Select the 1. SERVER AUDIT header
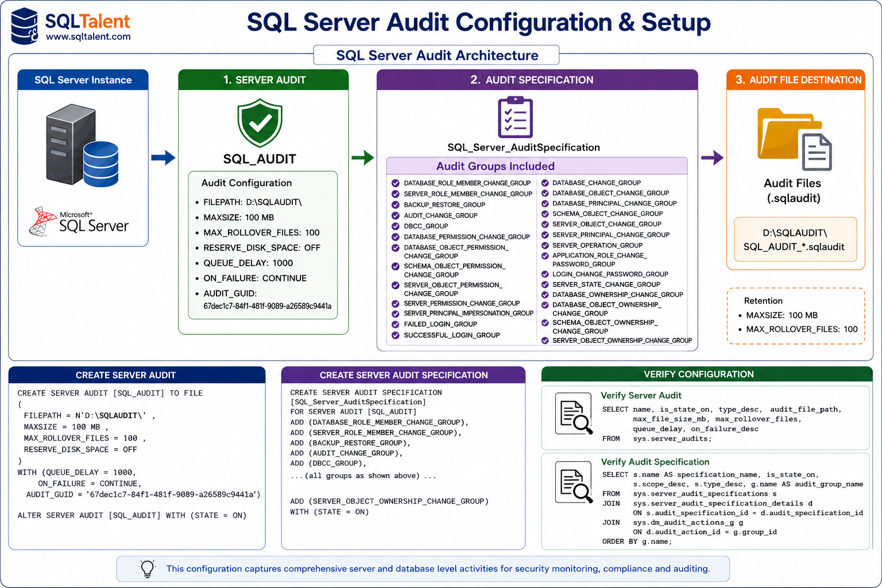The height and width of the screenshot is (588, 882). (x=264, y=80)
